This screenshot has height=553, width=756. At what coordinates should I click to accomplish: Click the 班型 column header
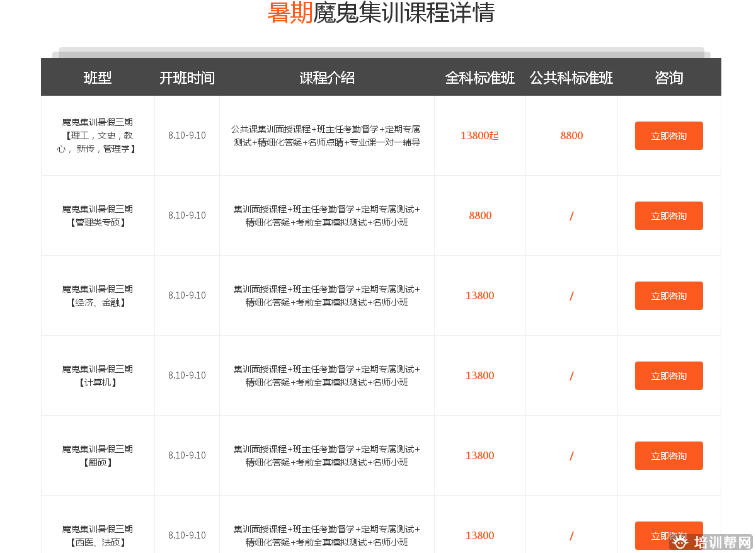(x=98, y=77)
